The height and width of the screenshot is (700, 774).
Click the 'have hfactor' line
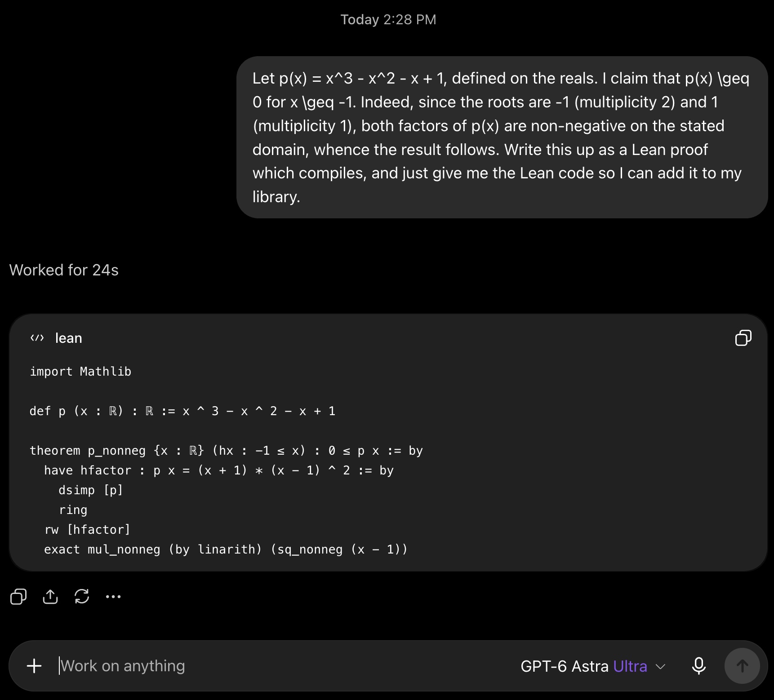[219, 470]
